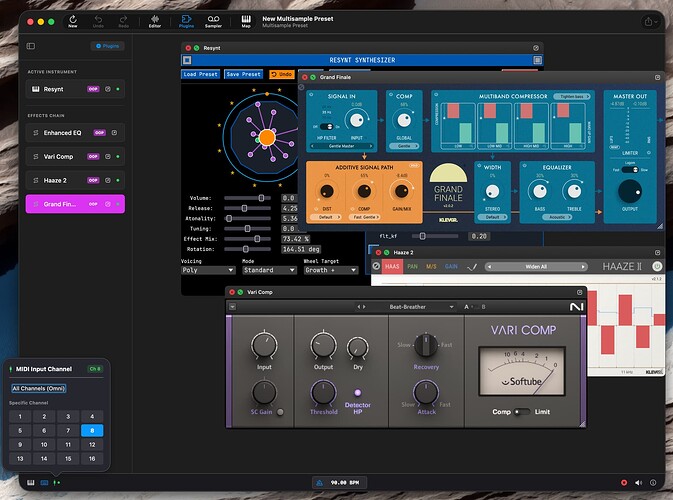Open the Wheel Target Growth dropdown
The height and width of the screenshot is (500, 673).
(330, 270)
